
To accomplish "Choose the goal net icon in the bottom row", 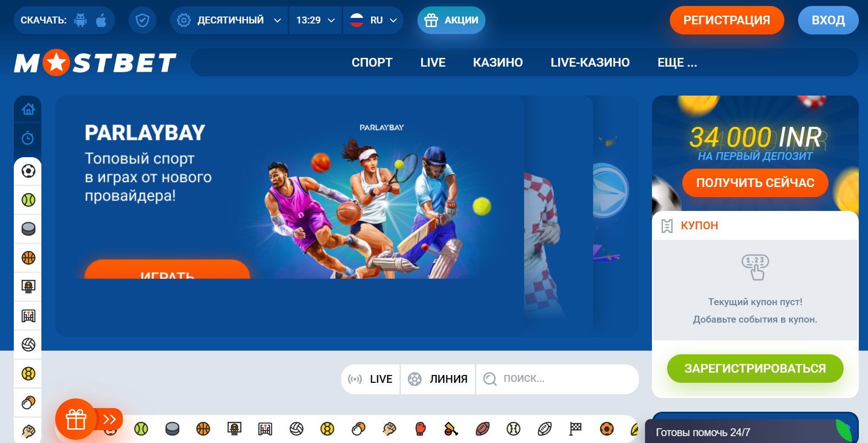I will (265, 429).
